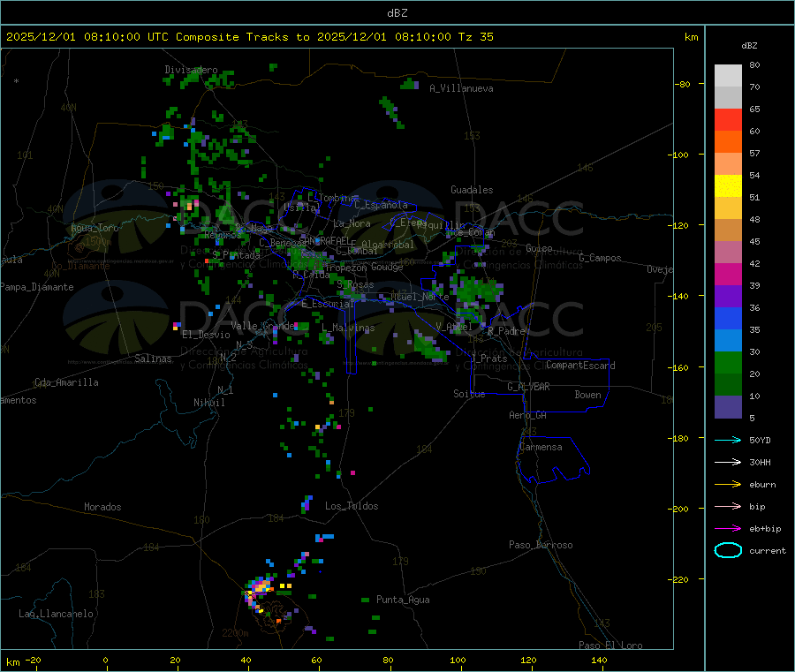Screen dimensions: 795x672
Task: Click the cyan 50YD arrow in legend
Action: (x=728, y=440)
